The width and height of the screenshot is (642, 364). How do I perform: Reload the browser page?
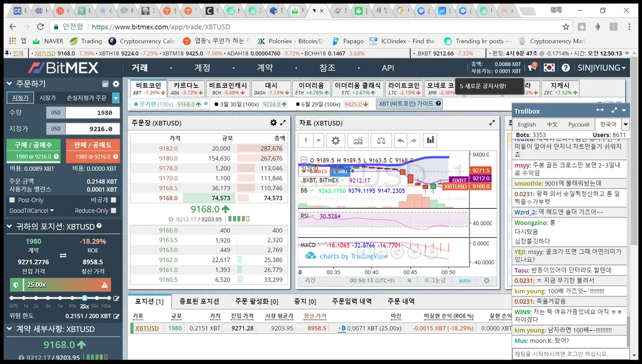pyautogui.click(x=41, y=27)
